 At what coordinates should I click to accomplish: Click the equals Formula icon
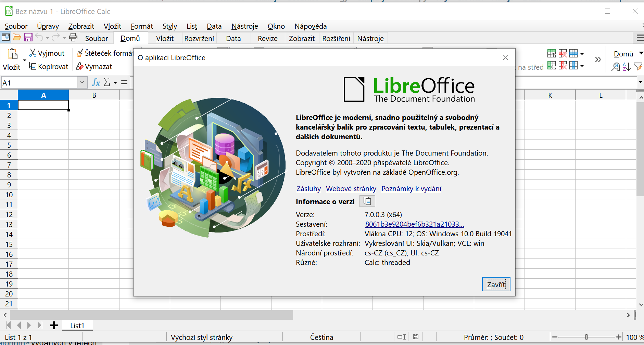click(124, 82)
